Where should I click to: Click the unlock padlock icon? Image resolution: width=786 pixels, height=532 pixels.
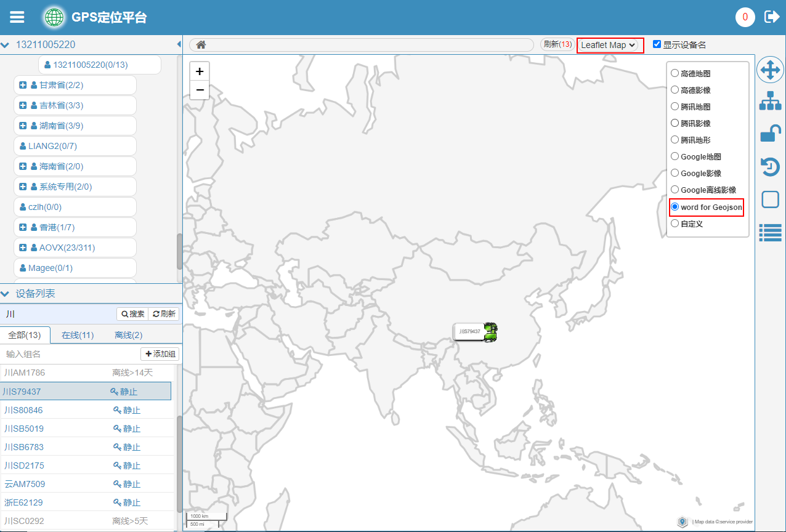[x=770, y=133]
